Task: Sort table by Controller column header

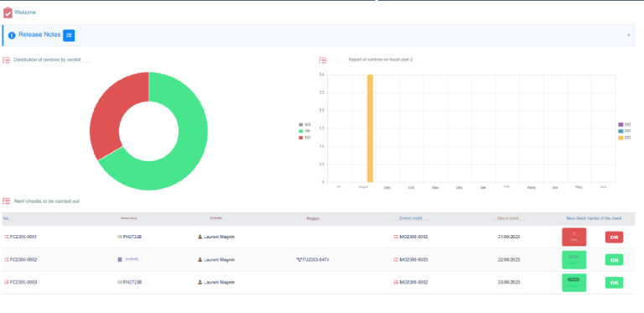Action: 216,218
